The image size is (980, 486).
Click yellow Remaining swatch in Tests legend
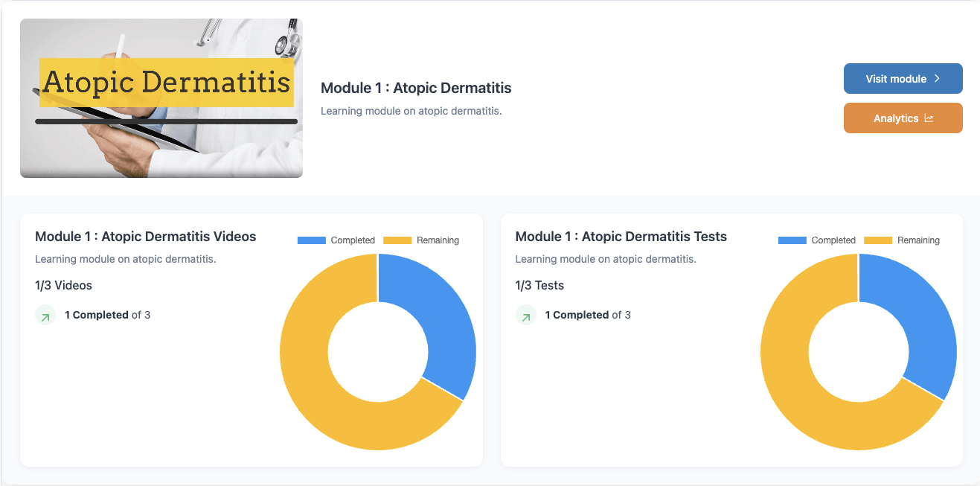pyautogui.click(x=878, y=240)
